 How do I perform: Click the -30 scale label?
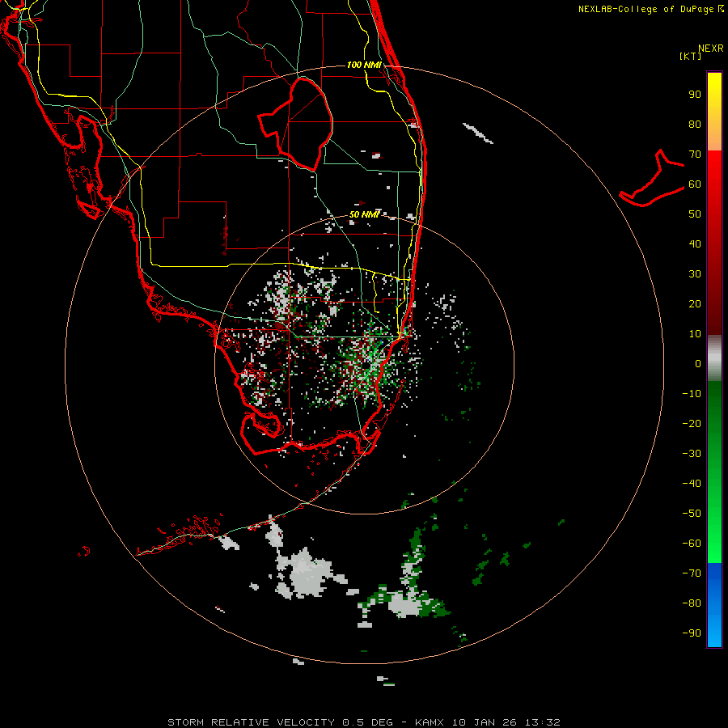click(x=692, y=454)
